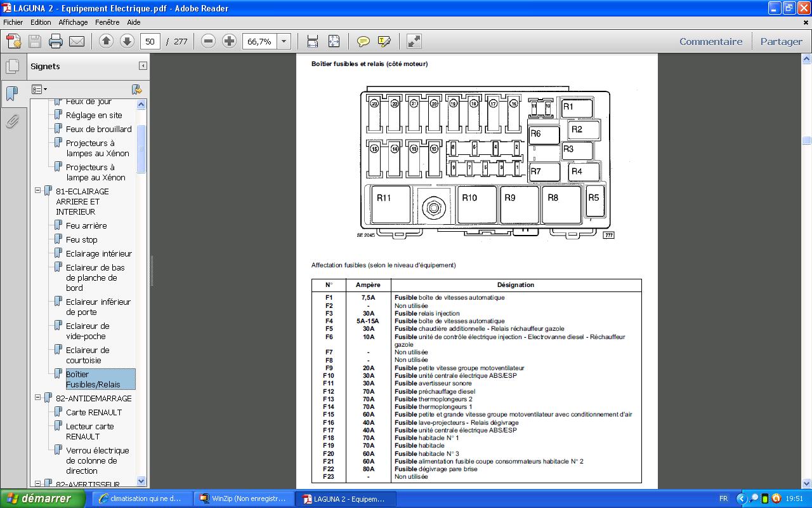Add a sticky note comment

click(363, 41)
